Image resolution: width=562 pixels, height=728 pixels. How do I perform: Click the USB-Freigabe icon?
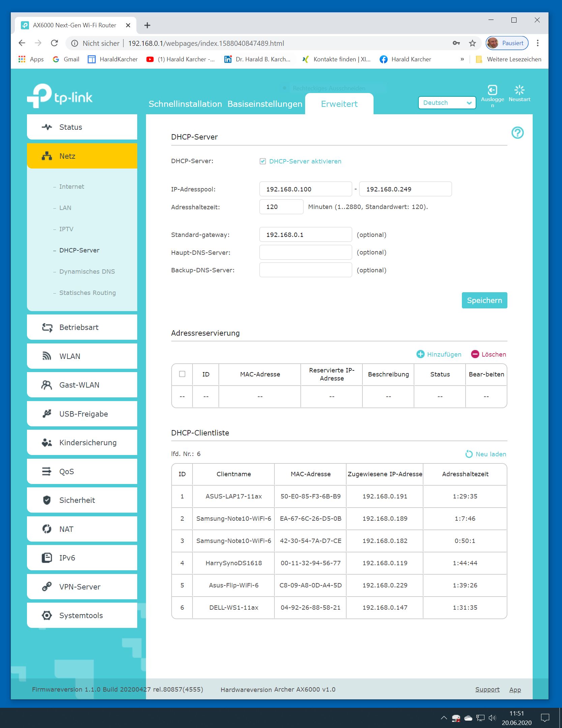(47, 414)
